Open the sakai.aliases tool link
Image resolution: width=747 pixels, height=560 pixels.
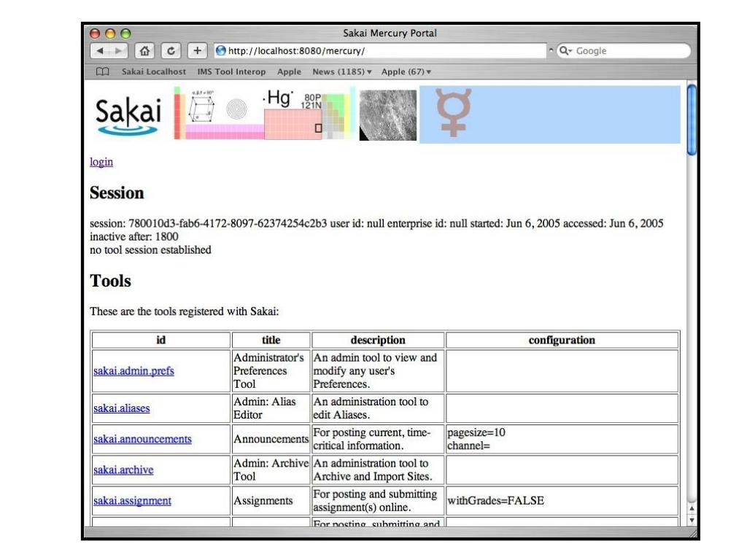(x=122, y=408)
